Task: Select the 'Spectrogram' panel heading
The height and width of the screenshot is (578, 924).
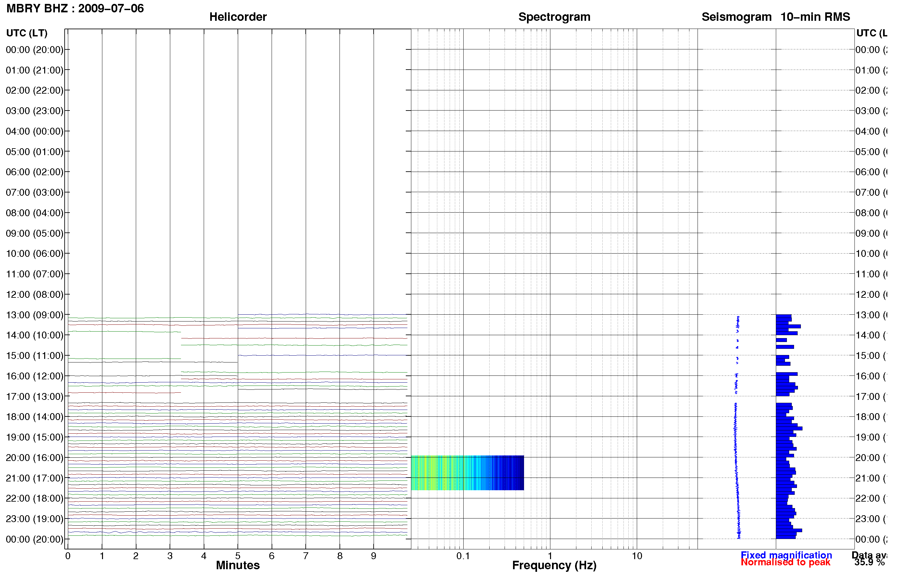Action: 554,17
